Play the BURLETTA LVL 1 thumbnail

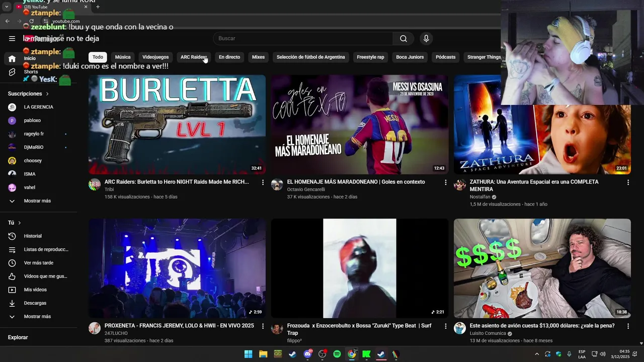tap(177, 125)
